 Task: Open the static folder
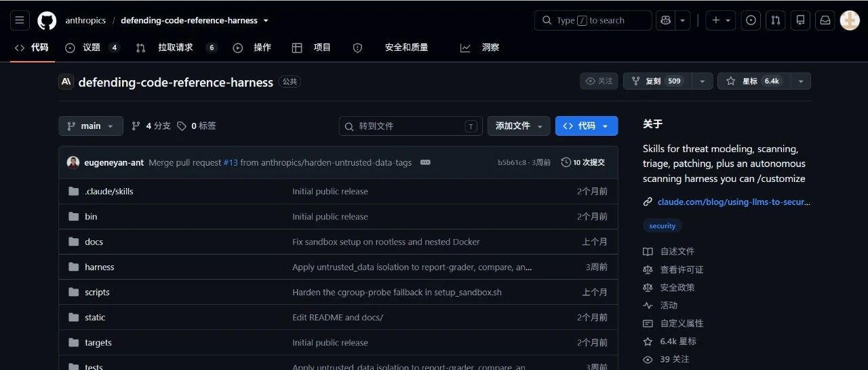95,317
